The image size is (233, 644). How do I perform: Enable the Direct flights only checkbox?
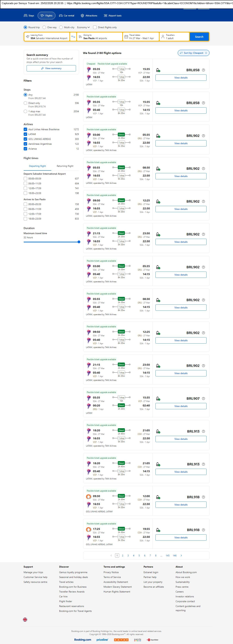tap(95, 27)
